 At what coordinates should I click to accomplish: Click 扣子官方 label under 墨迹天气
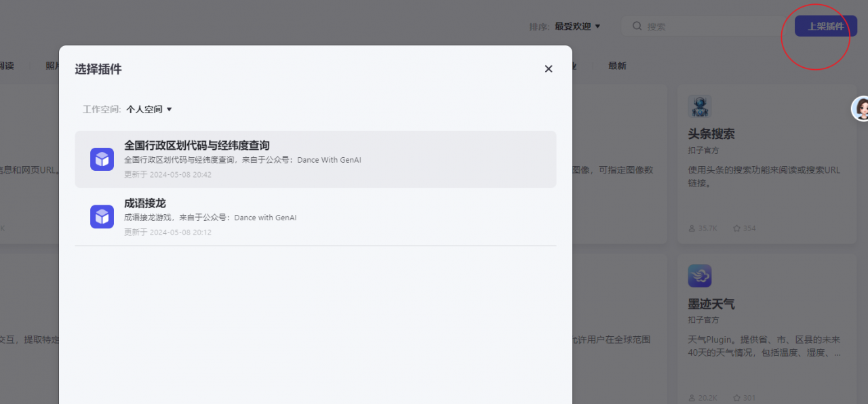pyautogui.click(x=703, y=320)
